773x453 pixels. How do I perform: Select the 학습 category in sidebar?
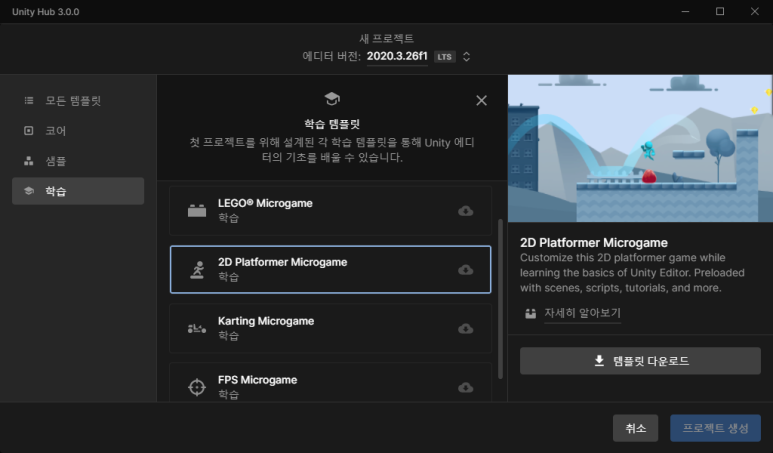click(x=78, y=191)
